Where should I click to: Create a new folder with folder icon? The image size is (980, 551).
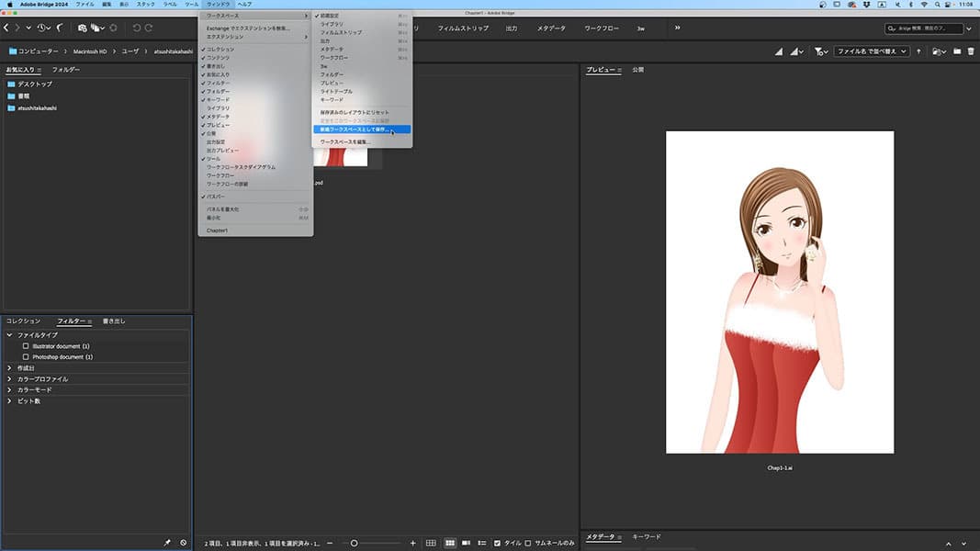956,51
